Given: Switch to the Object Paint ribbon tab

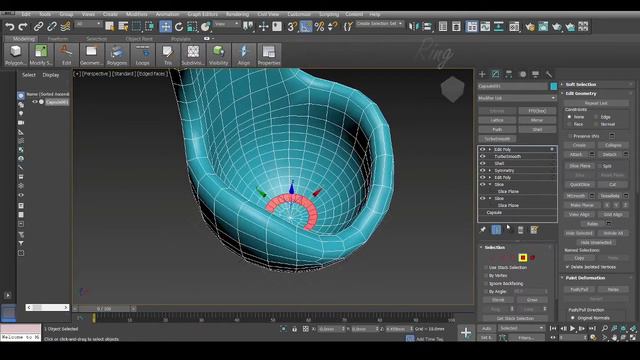Looking at the screenshot, I should pos(139,39).
